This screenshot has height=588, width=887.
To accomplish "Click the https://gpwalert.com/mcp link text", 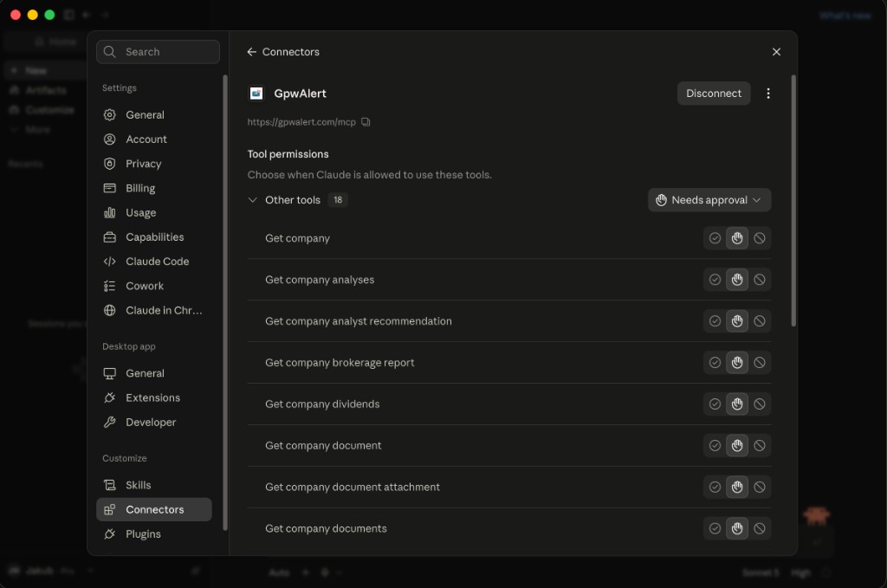I will [301, 122].
